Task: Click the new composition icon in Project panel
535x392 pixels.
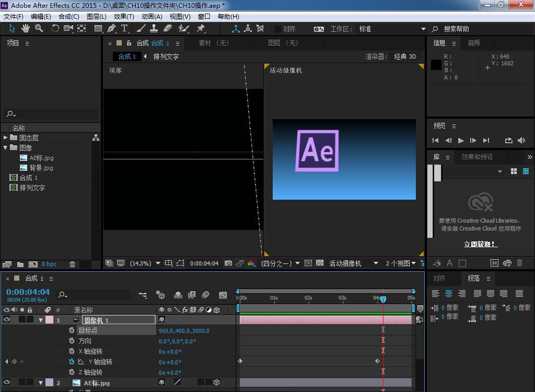Action: pyautogui.click(x=33, y=264)
